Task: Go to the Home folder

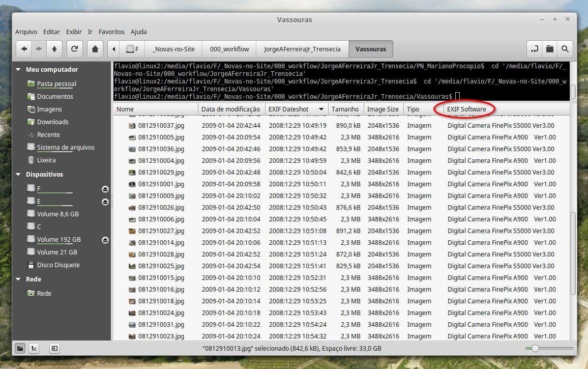Action: point(95,49)
